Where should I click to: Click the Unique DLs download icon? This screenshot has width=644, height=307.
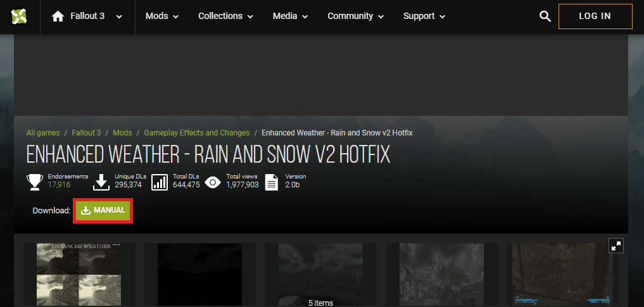[x=101, y=182]
